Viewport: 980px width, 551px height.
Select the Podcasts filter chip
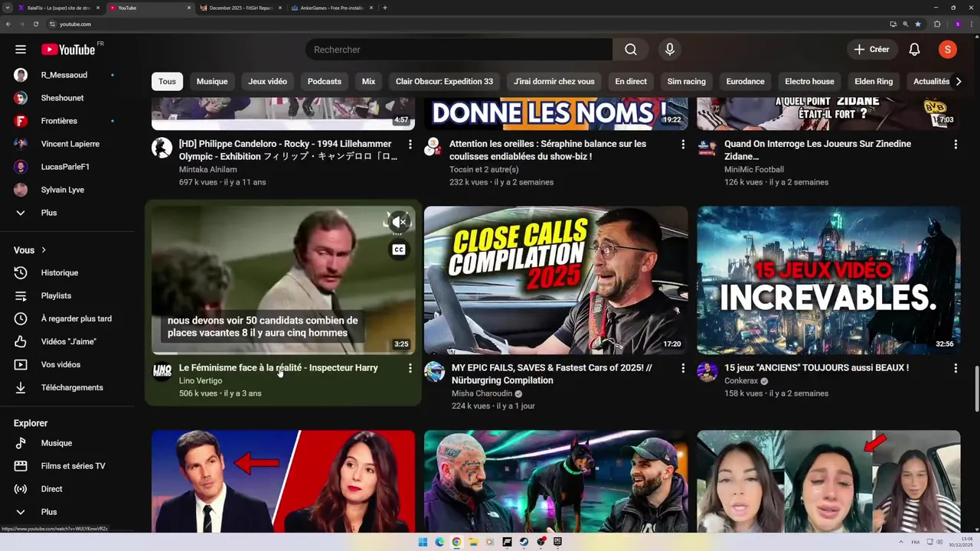325,81
